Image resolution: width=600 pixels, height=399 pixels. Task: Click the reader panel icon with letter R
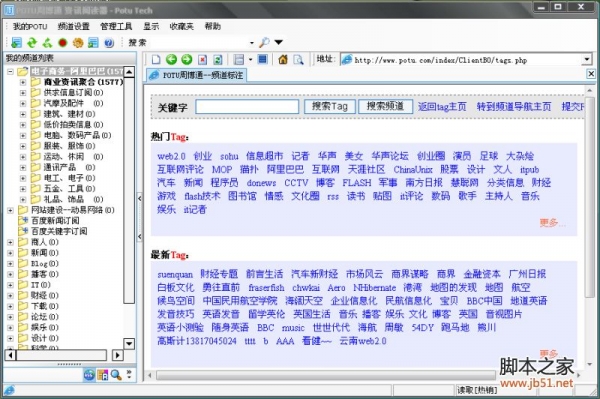pos(103,375)
